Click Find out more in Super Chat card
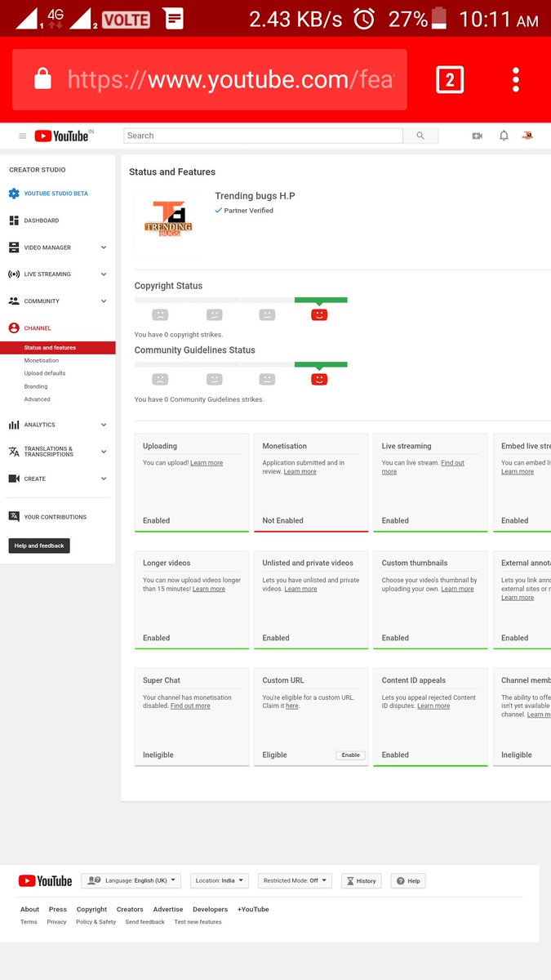Viewport: 551px width, 980px height. coord(190,706)
